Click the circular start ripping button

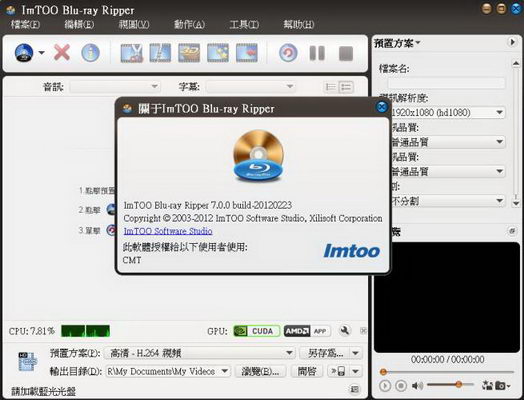click(x=288, y=53)
